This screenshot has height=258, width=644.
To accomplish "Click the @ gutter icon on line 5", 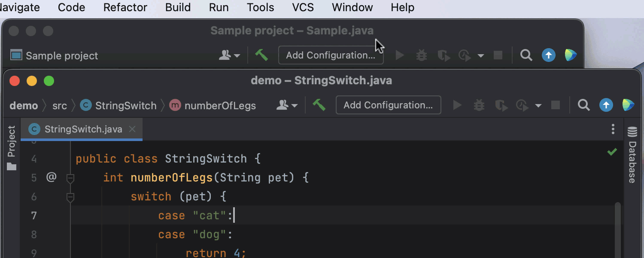I will pyautogui.click(x=51, y=177).
